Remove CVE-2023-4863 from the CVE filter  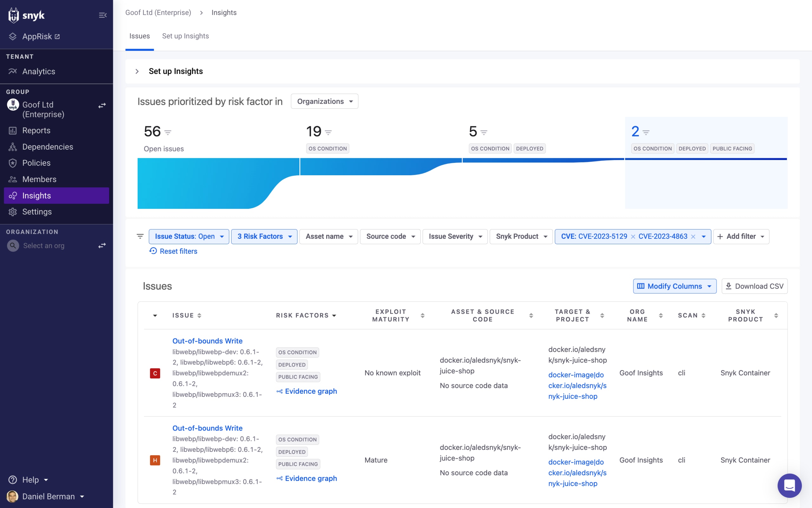click(x=693, y=237)
